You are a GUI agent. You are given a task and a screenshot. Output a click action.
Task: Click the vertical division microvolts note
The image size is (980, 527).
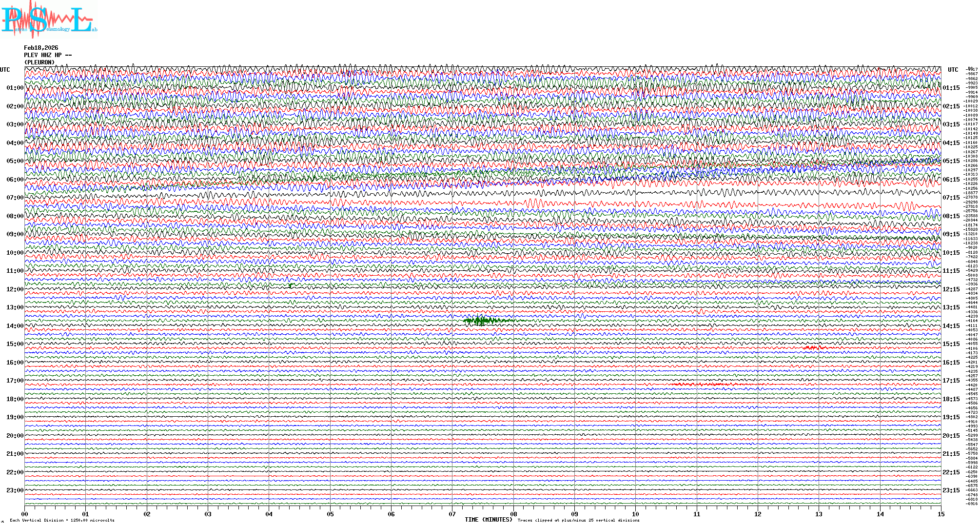point(62,521)
